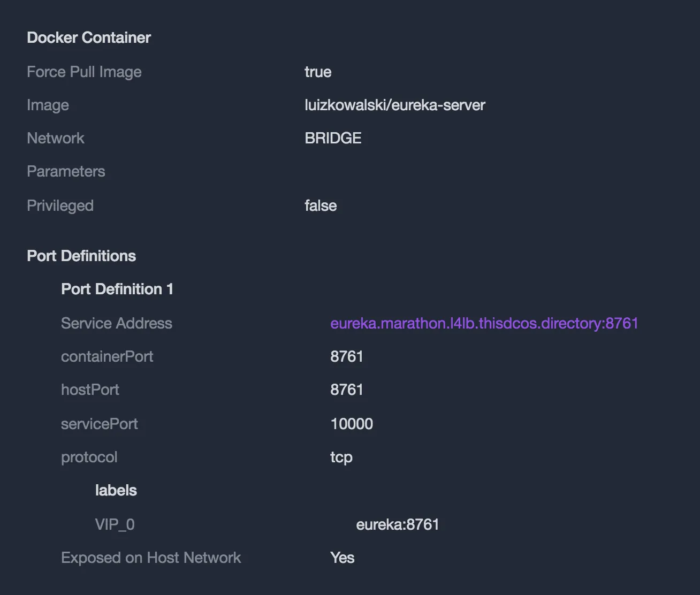Image resolution: width=700 pixels, height=595 pixels.
Task: Select the Exposed on Host Network label
Action: click(x=151, y=558)
